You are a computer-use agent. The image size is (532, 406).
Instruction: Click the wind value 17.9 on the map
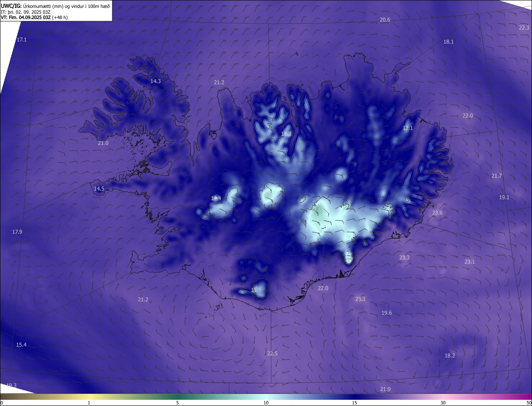[17, 232]
